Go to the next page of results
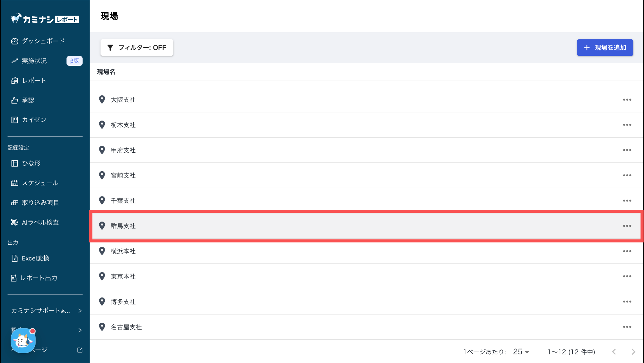Viewport: 644px width, 363px height. [633, 352]
